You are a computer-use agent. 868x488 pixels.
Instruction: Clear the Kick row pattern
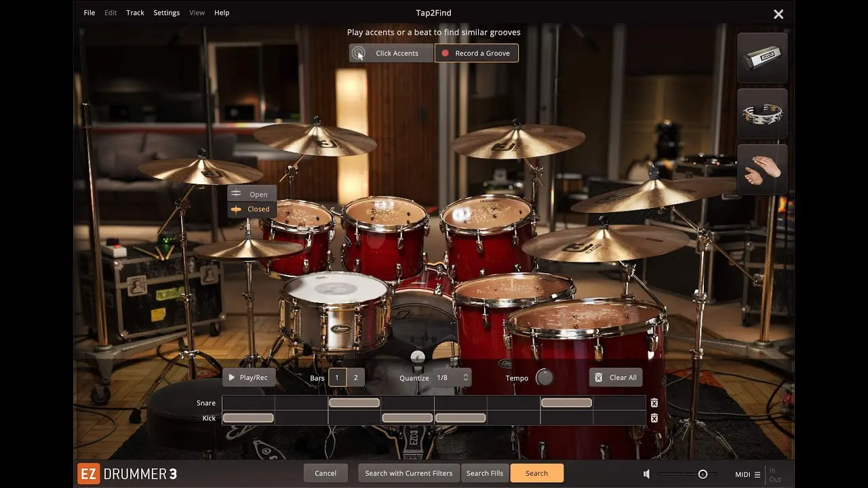coord(654,418)
